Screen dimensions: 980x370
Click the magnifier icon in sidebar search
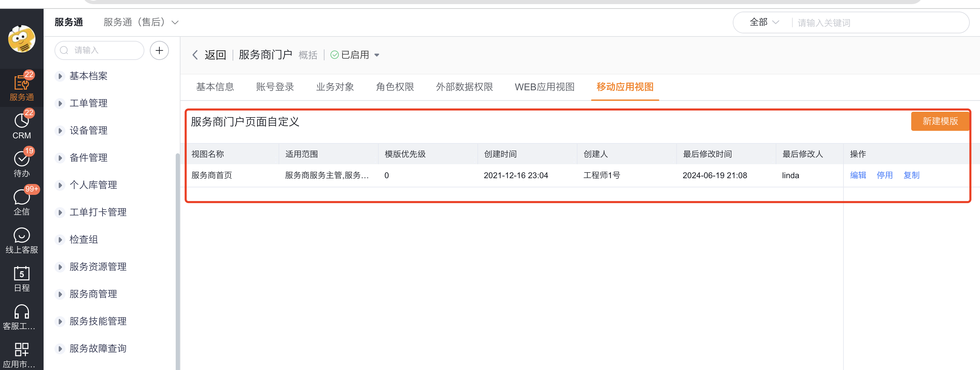tap(64, 50)
